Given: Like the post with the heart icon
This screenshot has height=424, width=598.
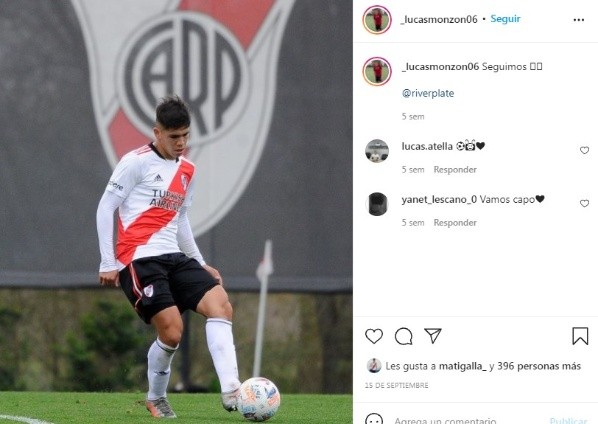Looking at the screenshot, I should pyautogui.click(x=374, y=336).
